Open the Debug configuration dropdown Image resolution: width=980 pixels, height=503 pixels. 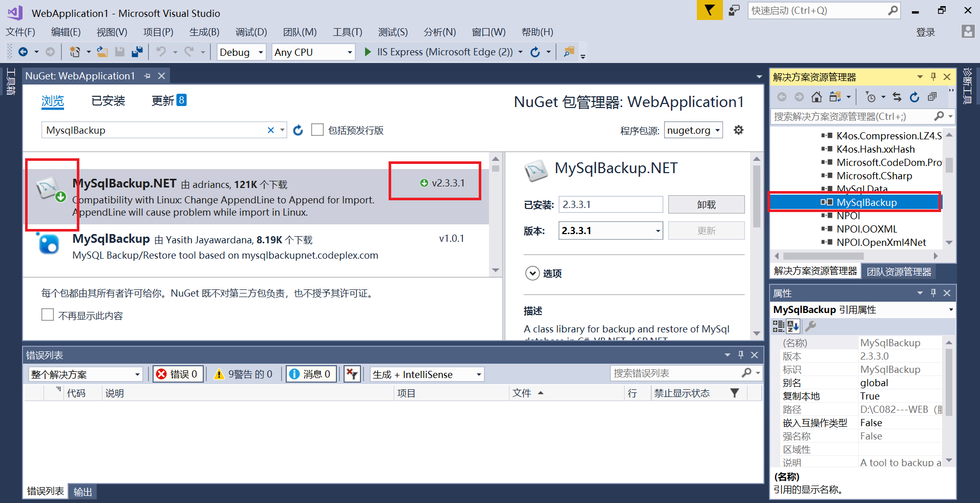pos(242,52)
